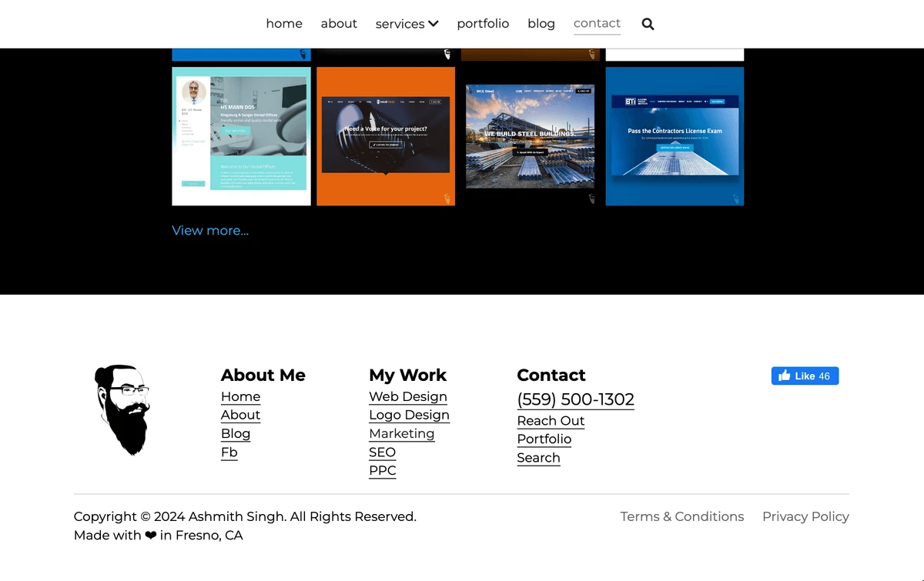This screenshot has height=581, width=924.
Task: Click View more... to see additional work
Action: click(x=210, y=230)
